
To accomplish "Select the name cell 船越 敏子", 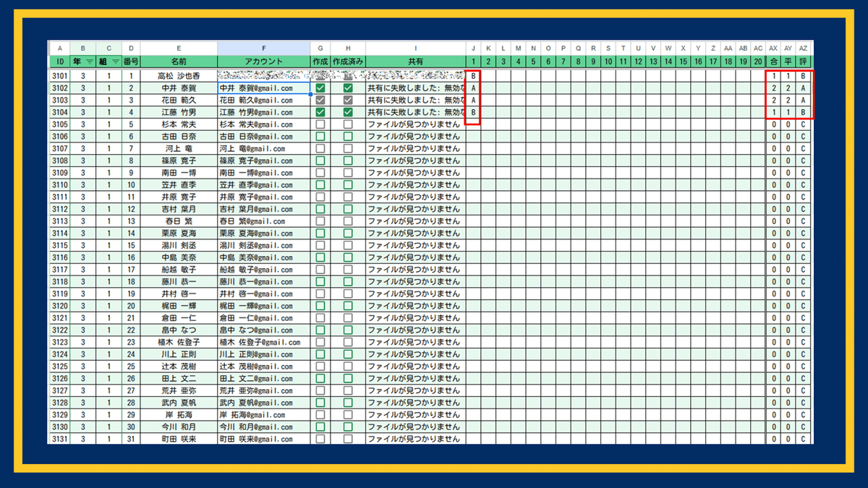I will click(x=179, y=270).
